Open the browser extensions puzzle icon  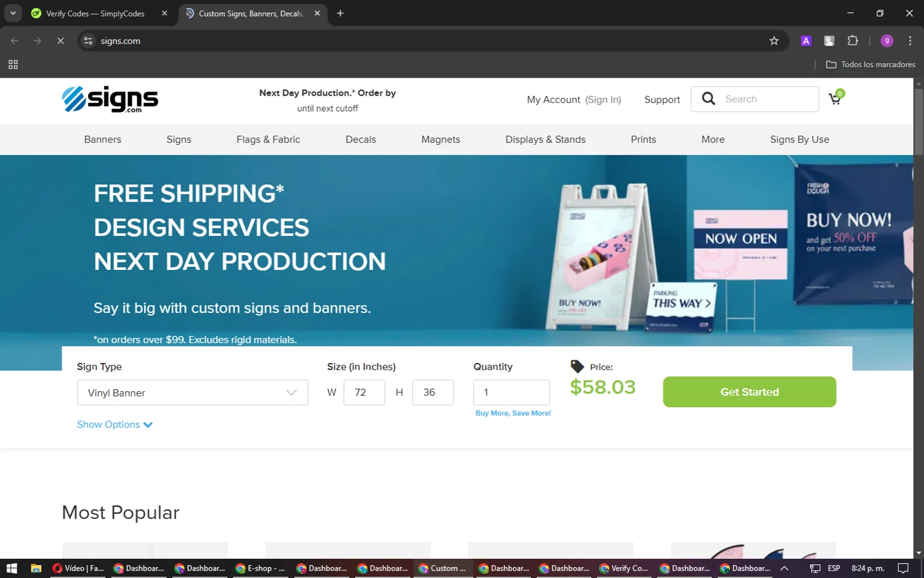[x=853, y=41]
